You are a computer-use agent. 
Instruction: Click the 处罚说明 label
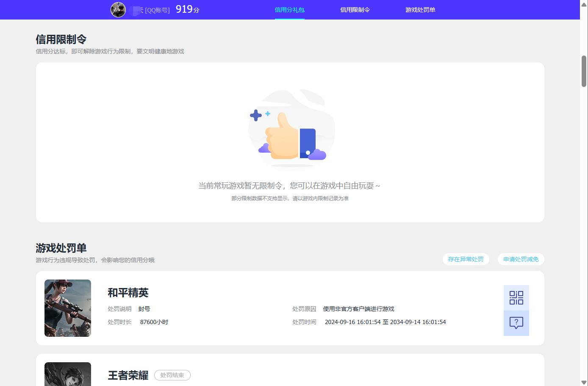119,309
